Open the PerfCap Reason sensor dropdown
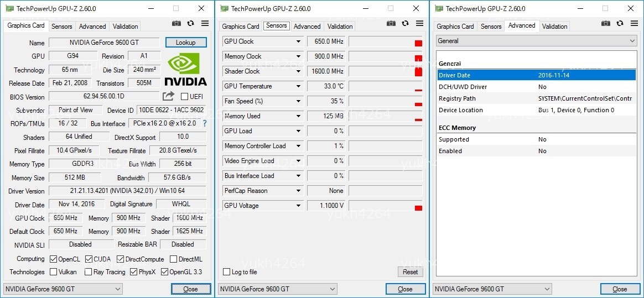Image resolution: width=644 pixels, height=298 pixels. [x=299, y=191]
